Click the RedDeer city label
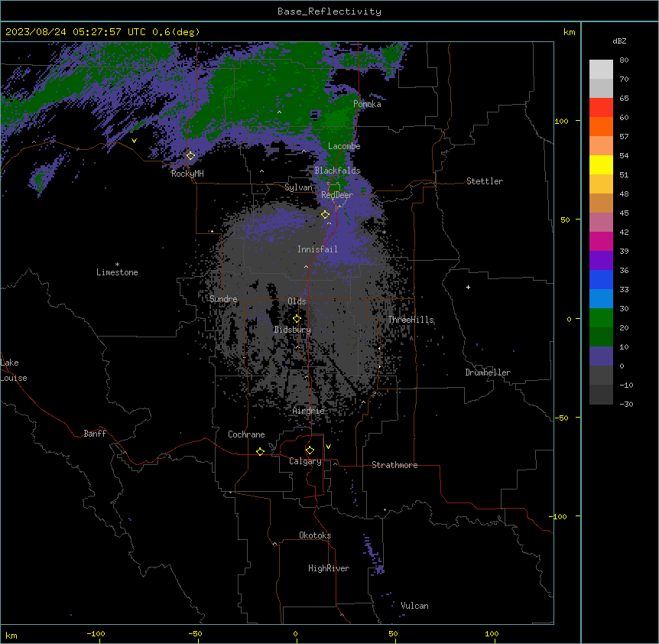Image resolution: width=659 pixels, height=644 pixels. [x=336, y=194]
